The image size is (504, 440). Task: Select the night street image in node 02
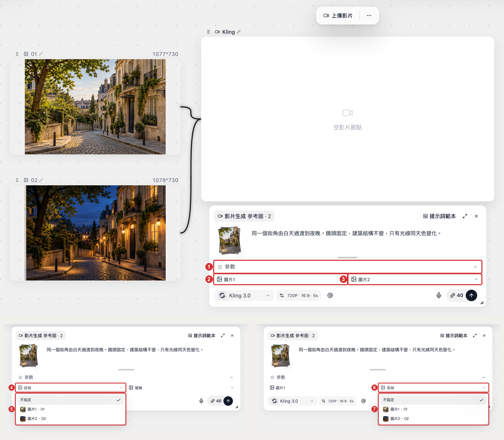point(96,233)
